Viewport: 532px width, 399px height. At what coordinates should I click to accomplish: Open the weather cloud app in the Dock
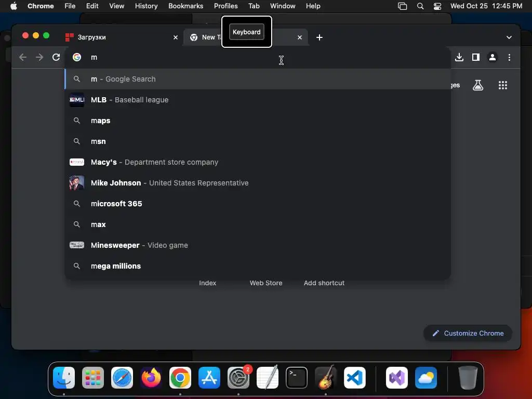[426, 378]
